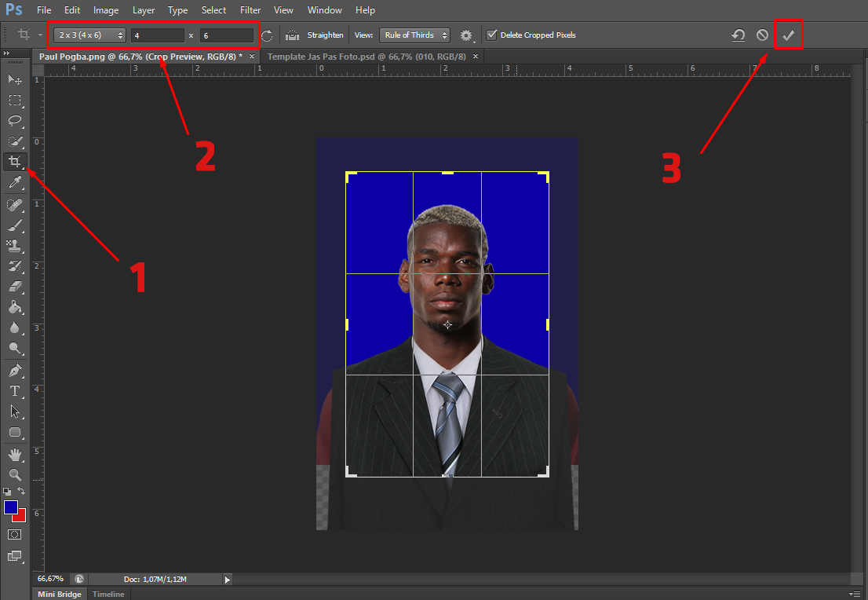The height and width of the screenshot is (600, 868).
Task: Click the Straighten button label
Action: tap(326, 35)
